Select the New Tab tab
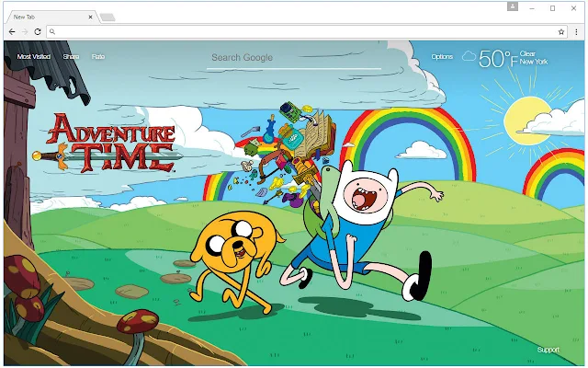The width and height of the screenshot is (588, 368). 51,17
